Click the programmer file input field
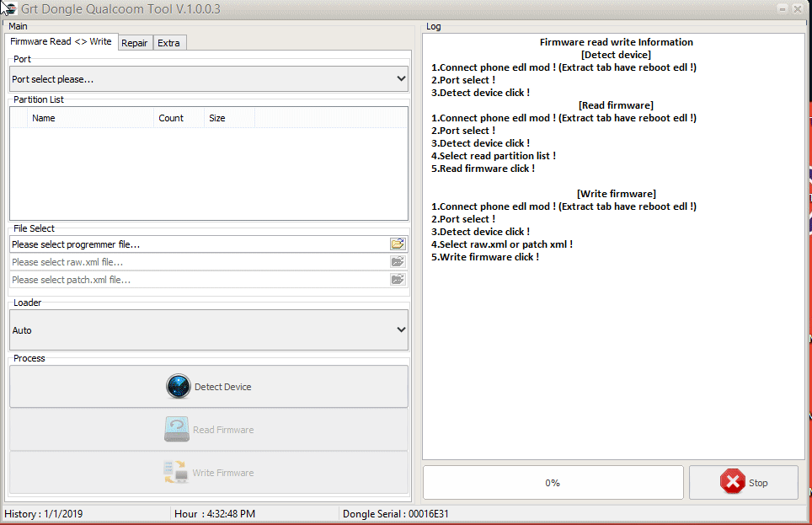Viewport: 812px width, 525px height. pos(199,244)
